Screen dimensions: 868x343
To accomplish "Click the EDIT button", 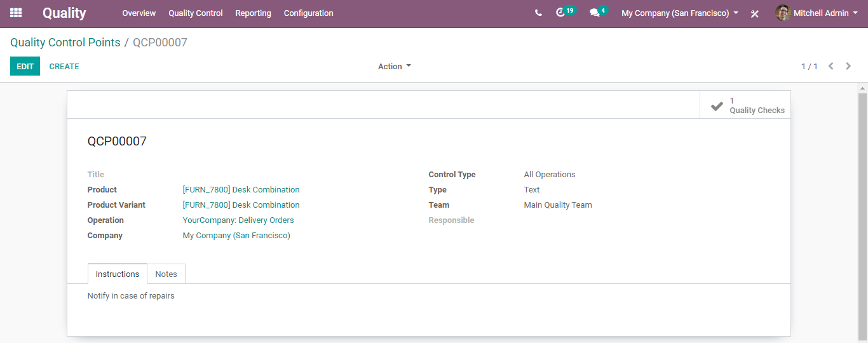I will click(x=25, y=66).
